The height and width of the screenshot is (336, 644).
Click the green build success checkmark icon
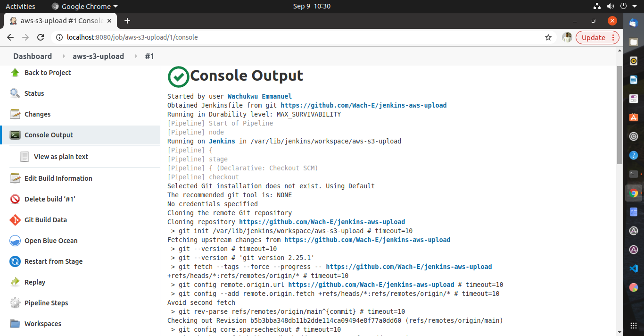pos(179,76)
